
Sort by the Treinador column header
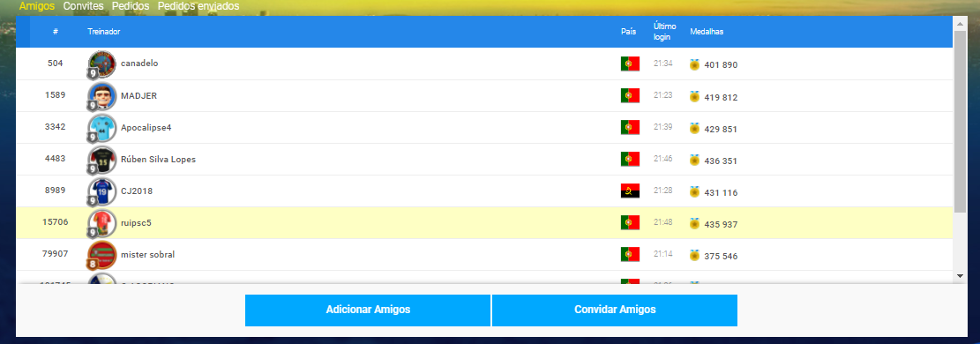tap(104, 31)
